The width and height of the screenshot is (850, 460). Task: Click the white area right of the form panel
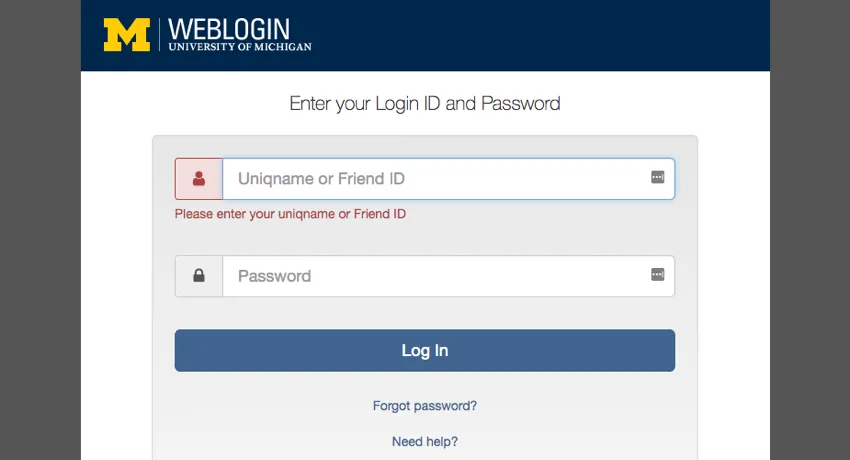pyautogui.click(x=734, y=280)
